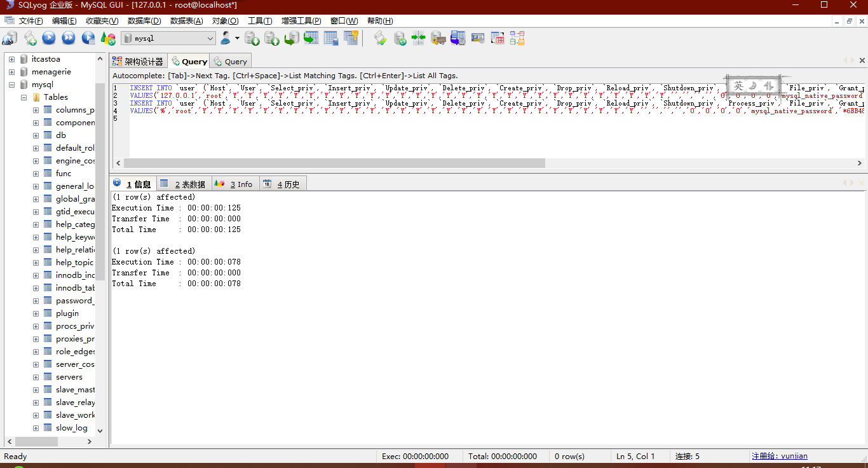Switch to the 3 Info result tab
Screen dimensions: 868x468
tap(235, 184)
